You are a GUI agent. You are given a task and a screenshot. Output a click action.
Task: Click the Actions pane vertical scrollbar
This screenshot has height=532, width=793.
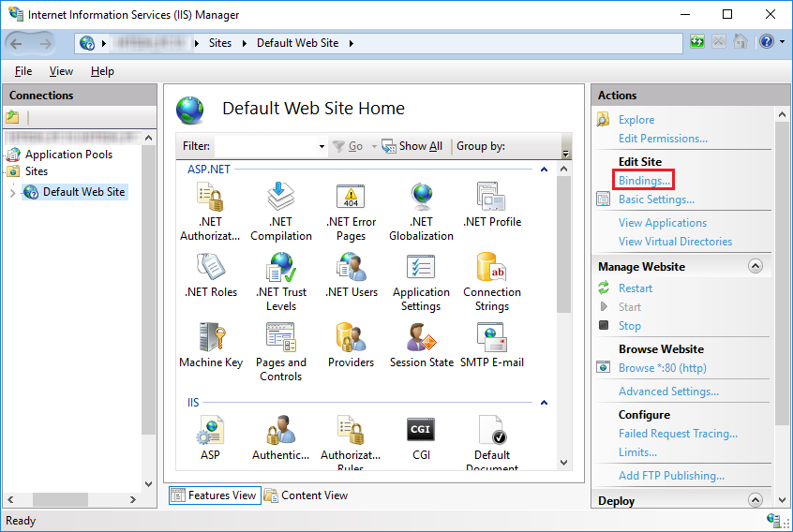click(x=782, y=273)
